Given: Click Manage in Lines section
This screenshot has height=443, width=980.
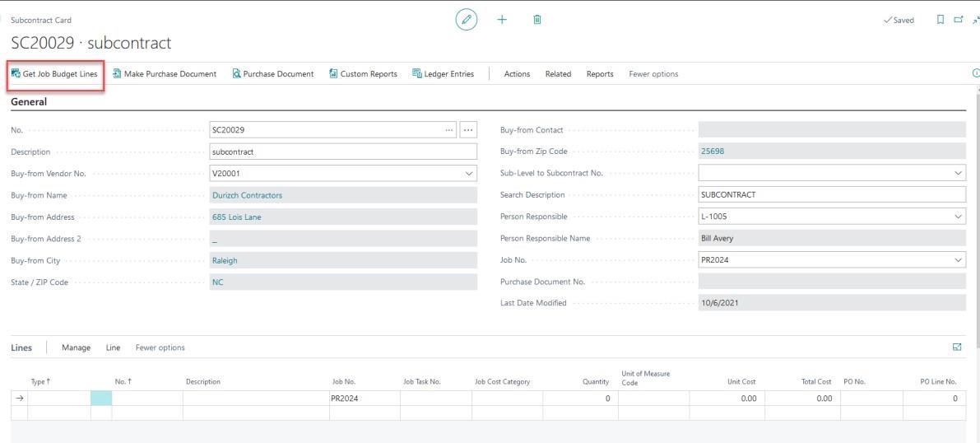Looking at the screenshot, I should click(x=76, y=348).
